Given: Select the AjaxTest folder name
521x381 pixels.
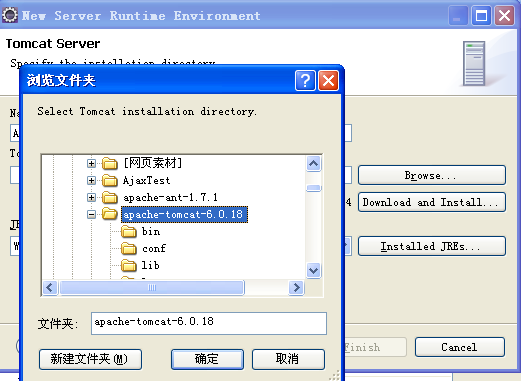Looking at the screenshot, I should pyautogui.click(x=147, y=180).
